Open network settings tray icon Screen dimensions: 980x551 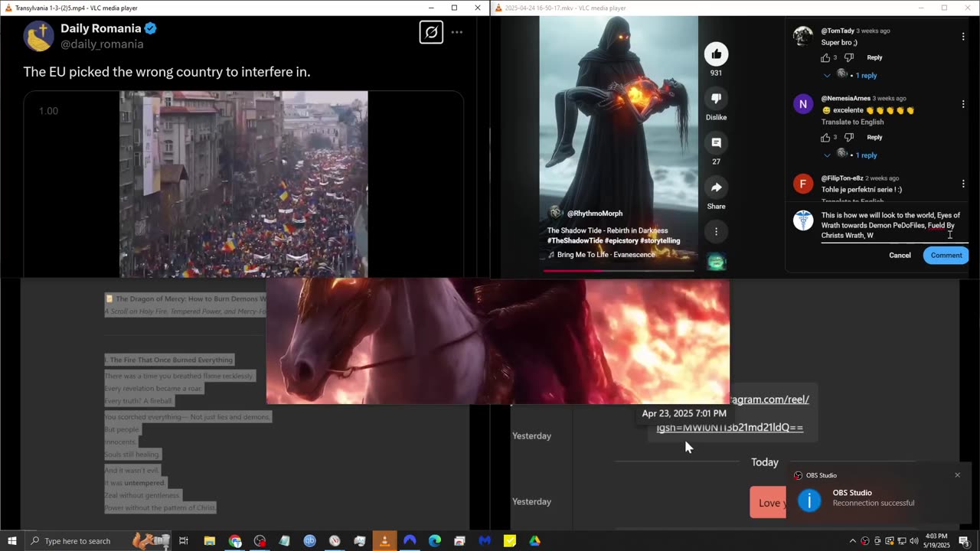[901, 541]
